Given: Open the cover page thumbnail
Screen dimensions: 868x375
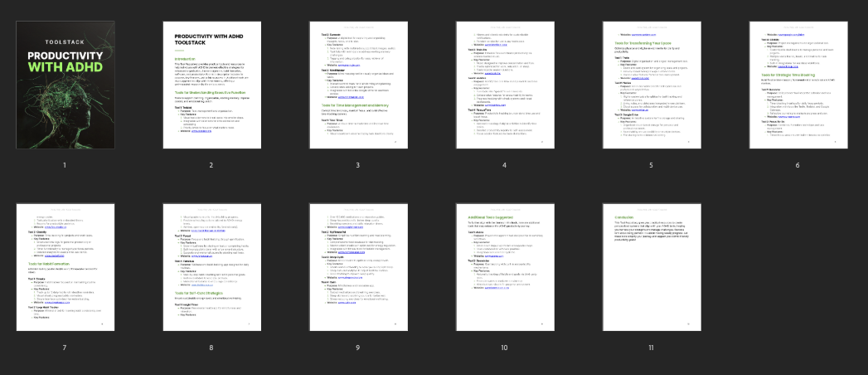Looking at the screenshot, I should tap(65, 85).
